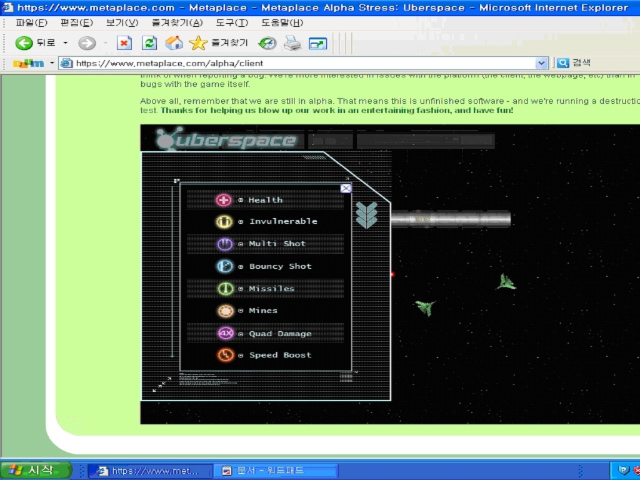This screenshot has width=640, height=480.
Task: Click the Mines label text
Action: point(263,311)
